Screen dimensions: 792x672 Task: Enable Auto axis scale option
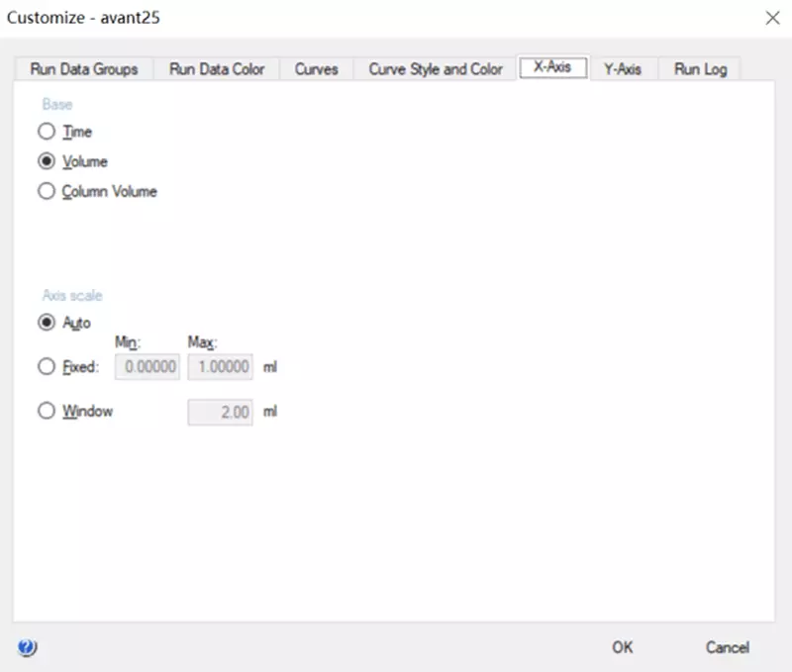[x=47, y=323]
